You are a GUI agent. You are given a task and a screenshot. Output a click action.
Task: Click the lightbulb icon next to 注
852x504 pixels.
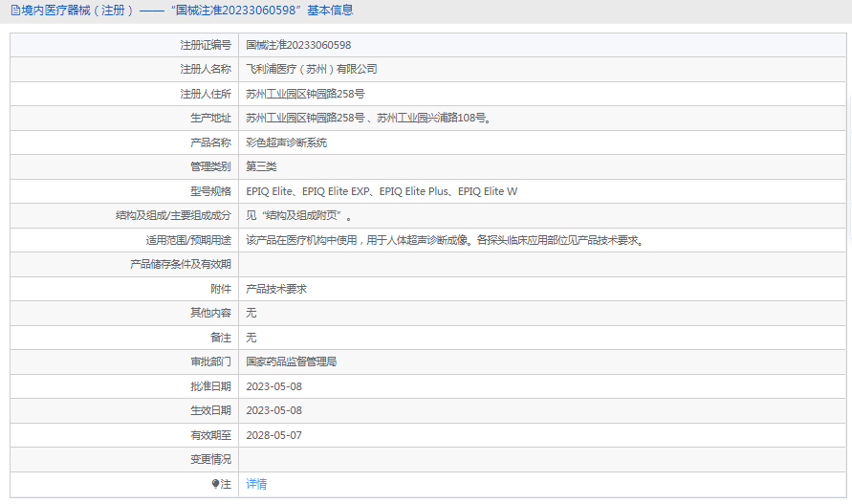click(x=215, y=484)
